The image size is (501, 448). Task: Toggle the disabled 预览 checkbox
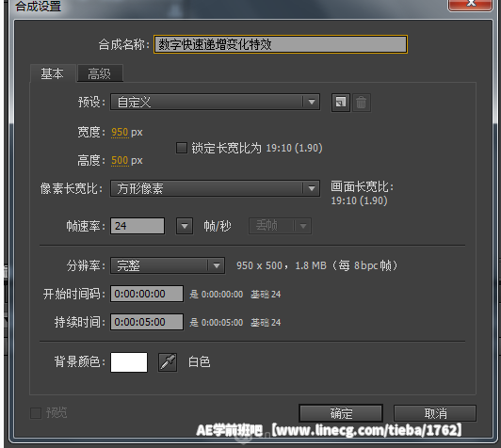click(36, 413)
